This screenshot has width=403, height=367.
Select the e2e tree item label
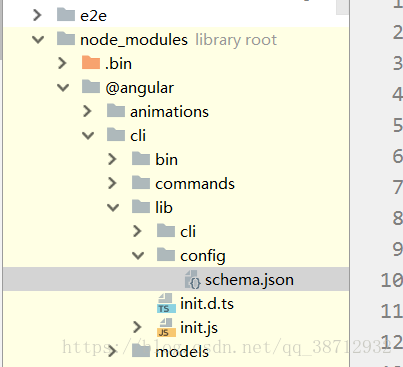(x=93, y=16)
